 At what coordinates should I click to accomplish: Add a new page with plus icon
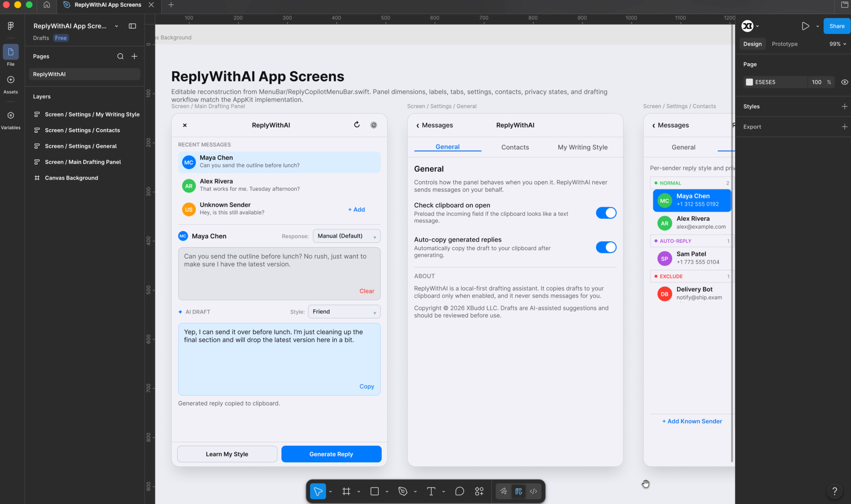coord(134,56)
